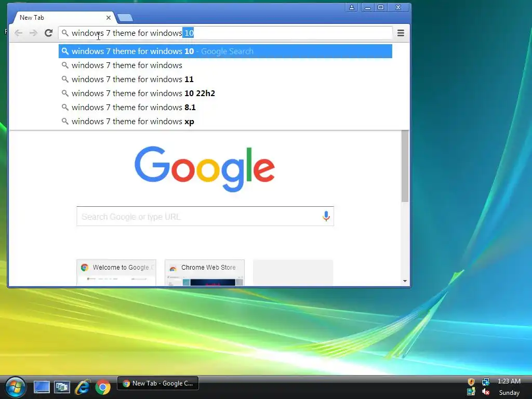
Task: Open Welcome to Google Chrome thumbnail
Action: [116, 273]
